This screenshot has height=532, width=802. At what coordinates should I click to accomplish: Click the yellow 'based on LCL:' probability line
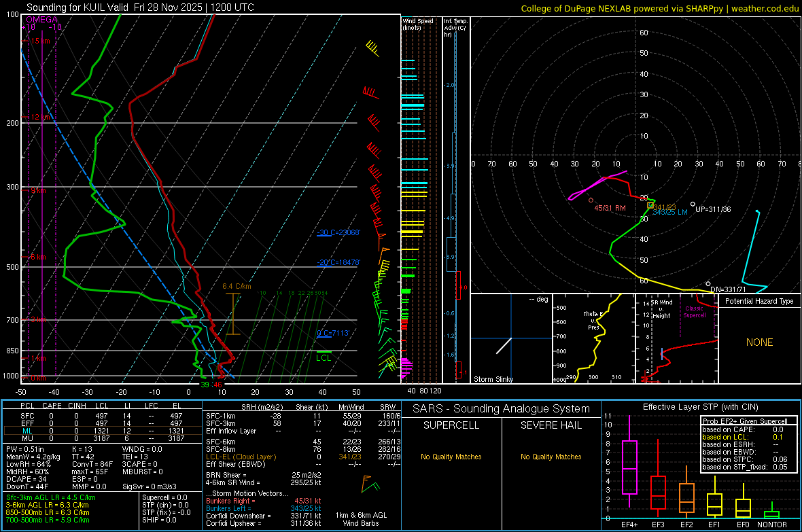tap(742, 438)
